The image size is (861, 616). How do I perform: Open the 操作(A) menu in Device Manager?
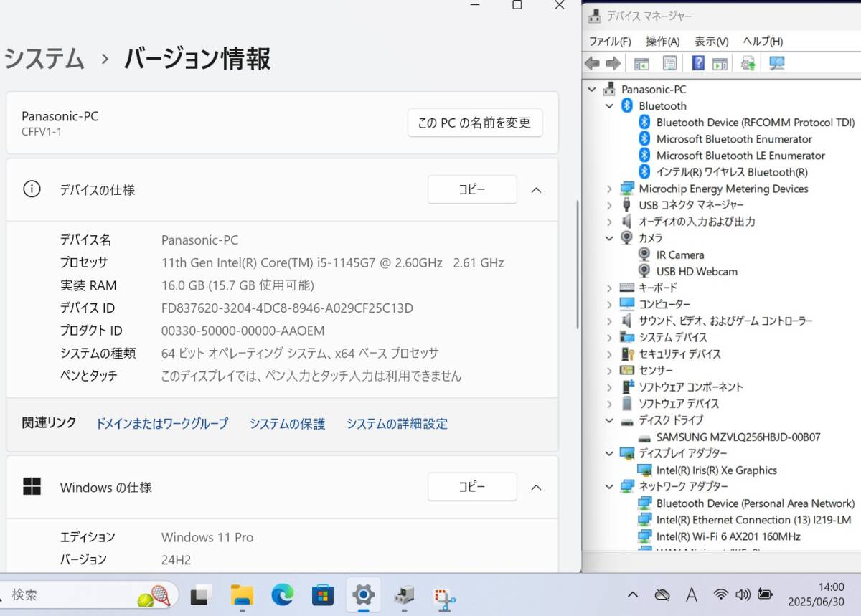click(x=662, y=42)
